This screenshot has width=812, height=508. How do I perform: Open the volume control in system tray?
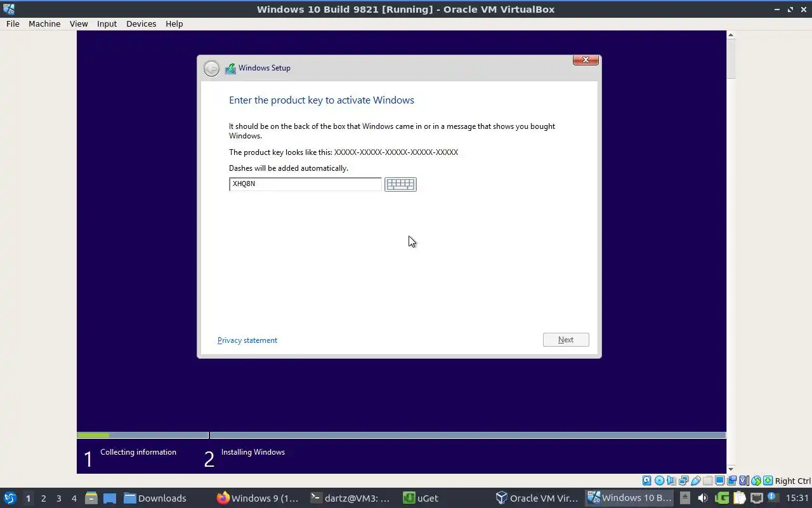pyautogui.click(x=702, y=498)
